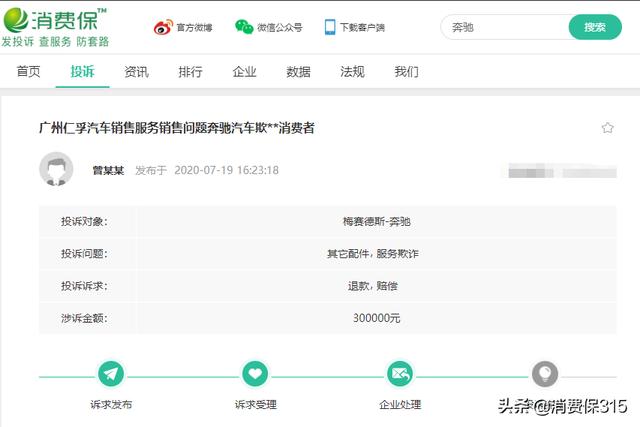Screen dimensions: 640x427
Task: Click the 投诉诉求 label
Action: 84,286
